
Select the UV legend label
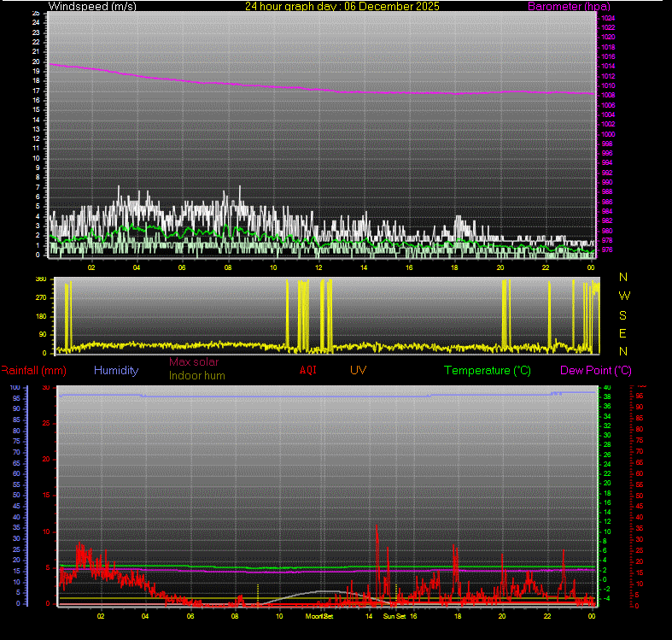[358, 370]
